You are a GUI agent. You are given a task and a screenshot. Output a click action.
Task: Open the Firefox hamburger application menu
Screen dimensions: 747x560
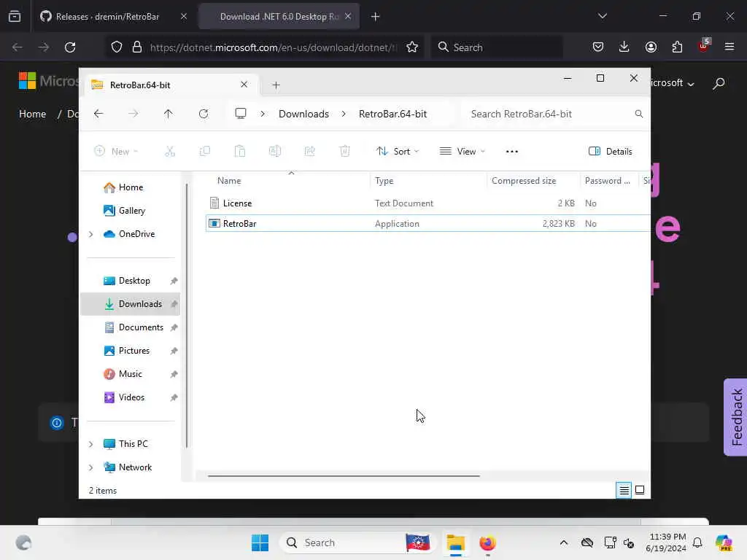coord(729,47)
